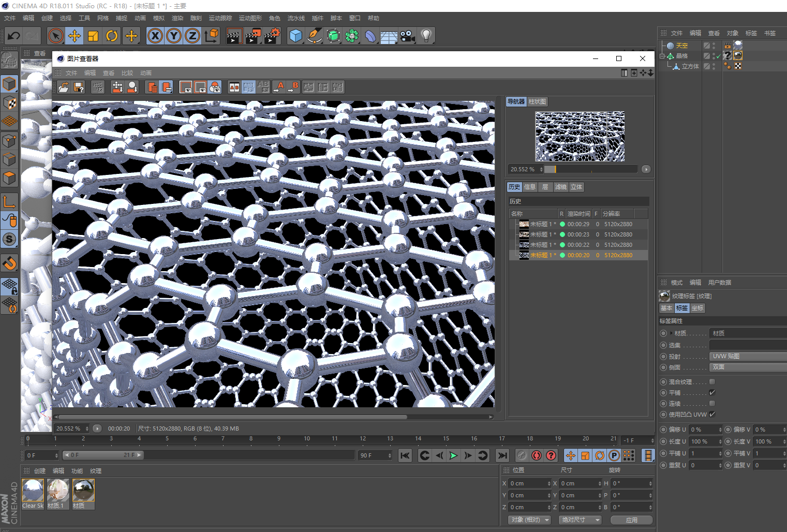Screen dimensions: 787x532
Task: Switch to 基本 tab in attributes
Action: pos(666,308)
